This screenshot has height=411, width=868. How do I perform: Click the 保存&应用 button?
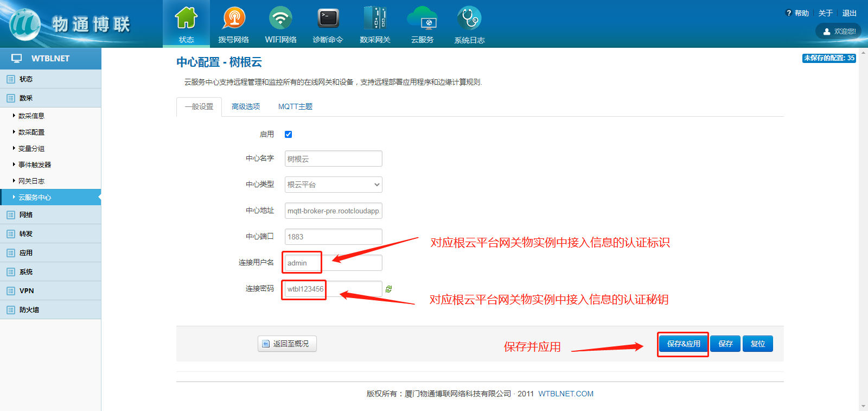click(684, 344)
